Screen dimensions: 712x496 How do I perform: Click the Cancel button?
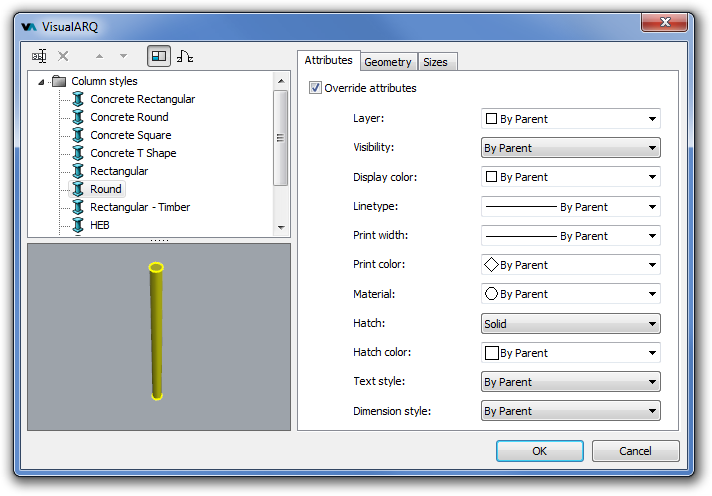tap(635, 451)
